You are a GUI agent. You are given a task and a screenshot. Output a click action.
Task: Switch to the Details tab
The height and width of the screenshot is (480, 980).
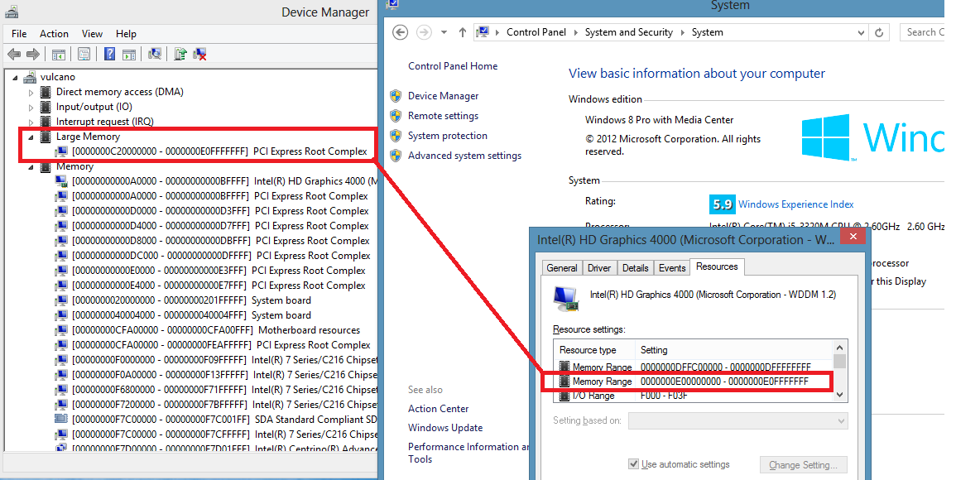[x=635, y=267]
